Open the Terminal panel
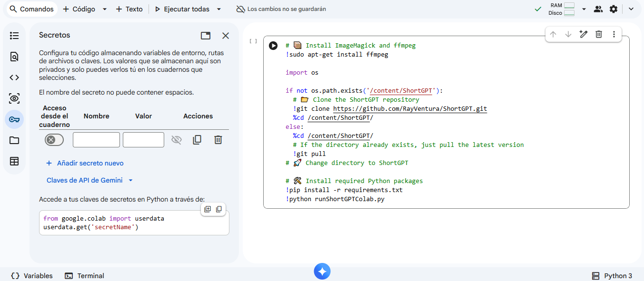The height and width of the screenshot is (281, 644). tap(84, 276)
